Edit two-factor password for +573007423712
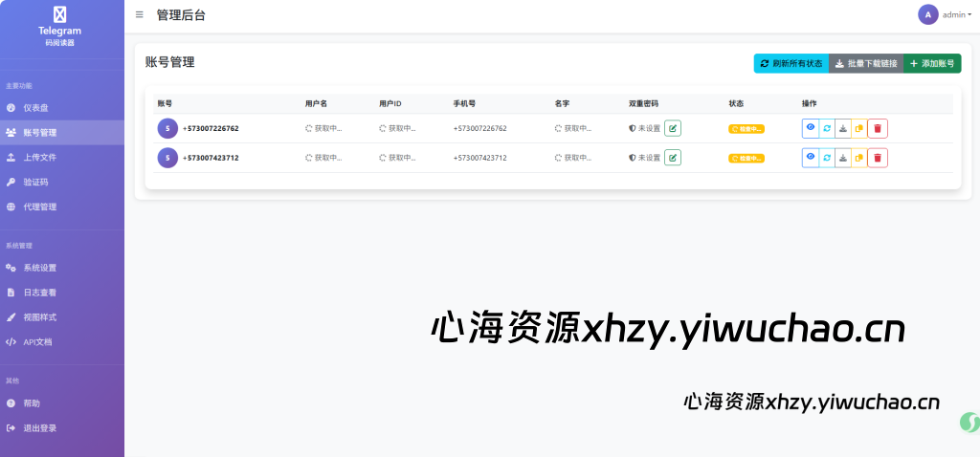The width and height of the screenshot is (980, 457). point(673,158)
